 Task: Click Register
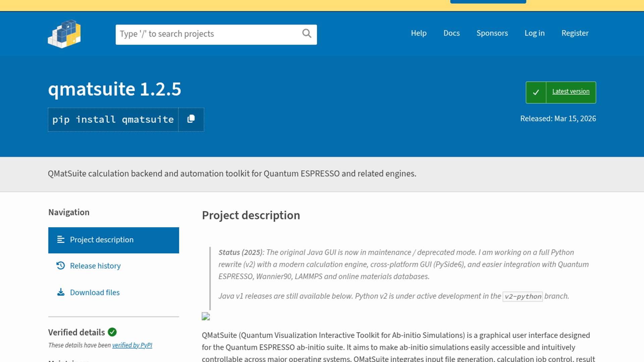(575, 33)
